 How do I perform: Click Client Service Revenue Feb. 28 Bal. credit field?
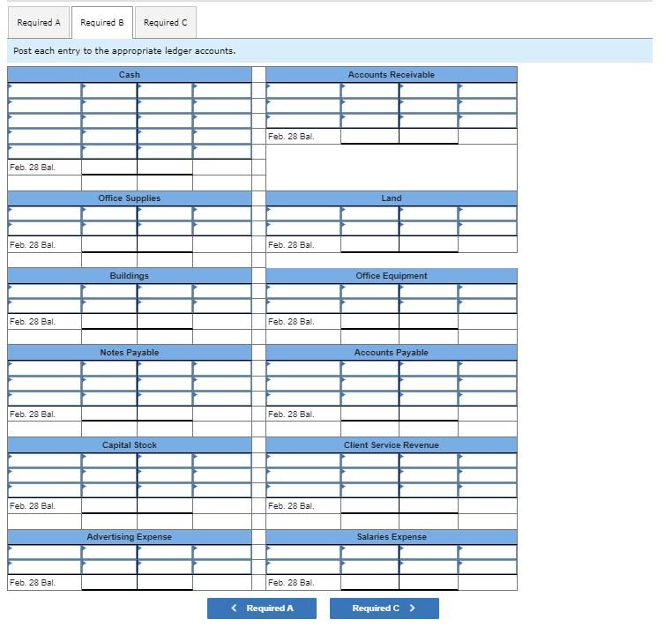(x=429, y=505)
